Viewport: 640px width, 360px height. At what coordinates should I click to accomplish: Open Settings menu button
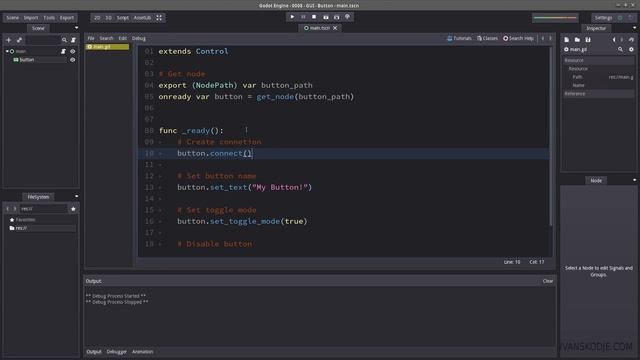coord(603,18)
